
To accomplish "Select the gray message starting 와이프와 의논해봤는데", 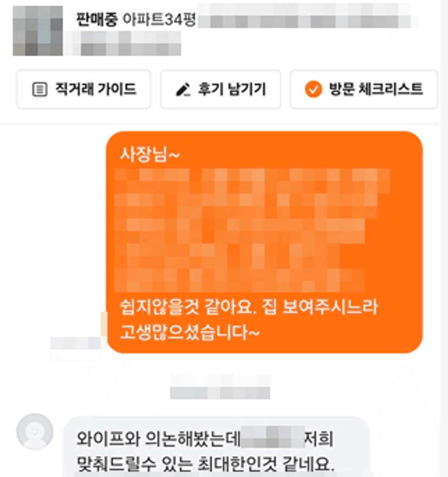I will [x=217, y=447].
